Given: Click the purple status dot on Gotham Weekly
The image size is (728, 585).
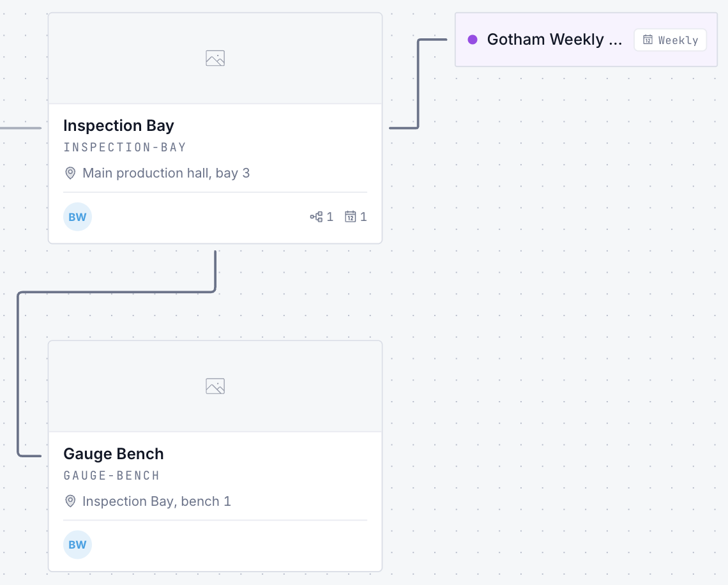Looking at the screenshot, I should pos(473,40).
